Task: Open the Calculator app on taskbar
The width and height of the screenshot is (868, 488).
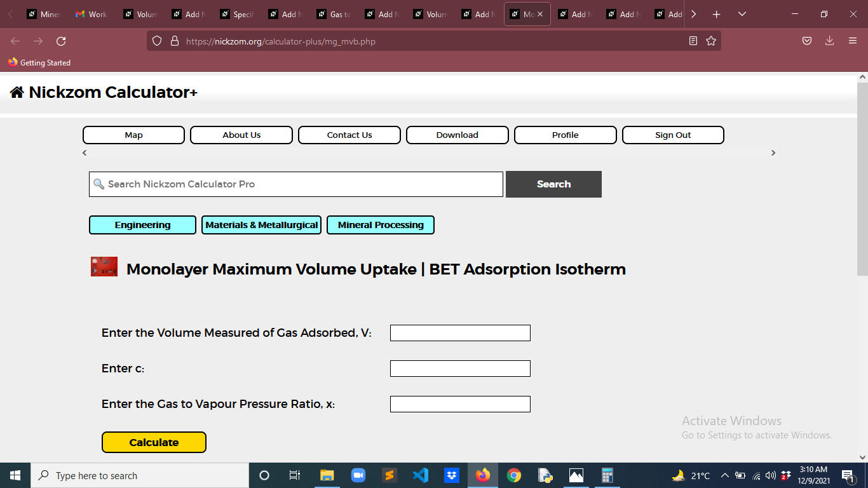Action: click(x=607, y=475)
